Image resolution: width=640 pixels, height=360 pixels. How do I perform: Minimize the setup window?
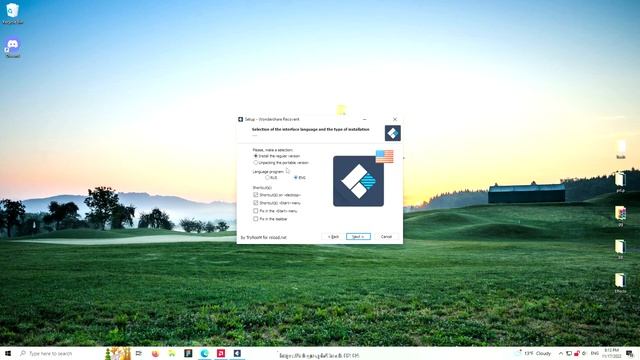point(364,119)
